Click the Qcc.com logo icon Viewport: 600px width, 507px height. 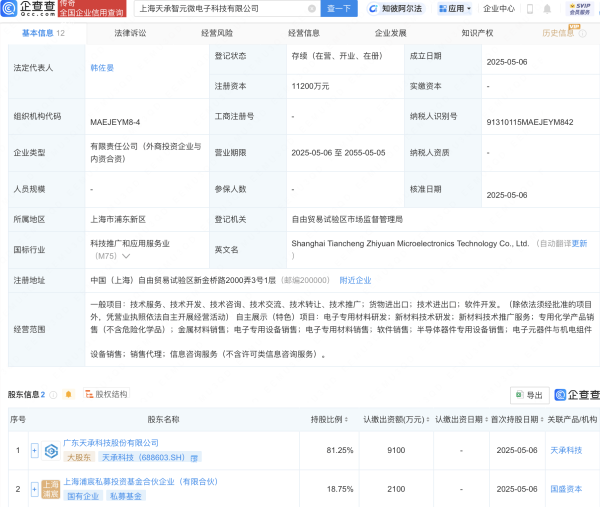[x=8, y=8]
